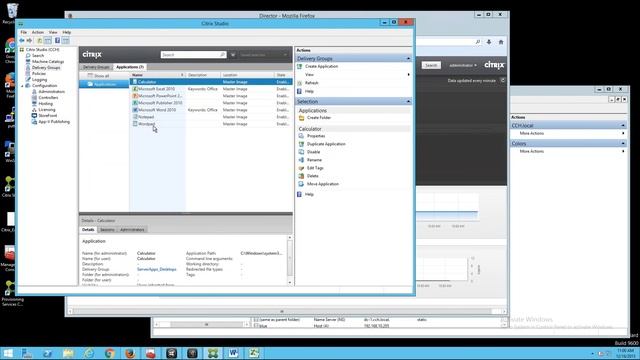The width and height of the screenshot is (640, 360).
Task: Switch to the Applications (7) tab
Action: tap(130, 67)
